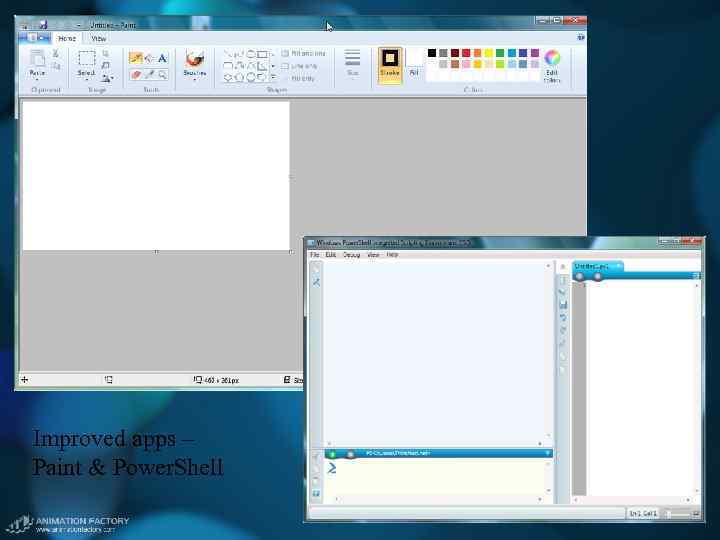The width and height of the screenshot is (720, 540).
Task: Click the scissors Cut icon in PowerShell left toolbar
Action: pyautogui.click(x=316, y=282)
